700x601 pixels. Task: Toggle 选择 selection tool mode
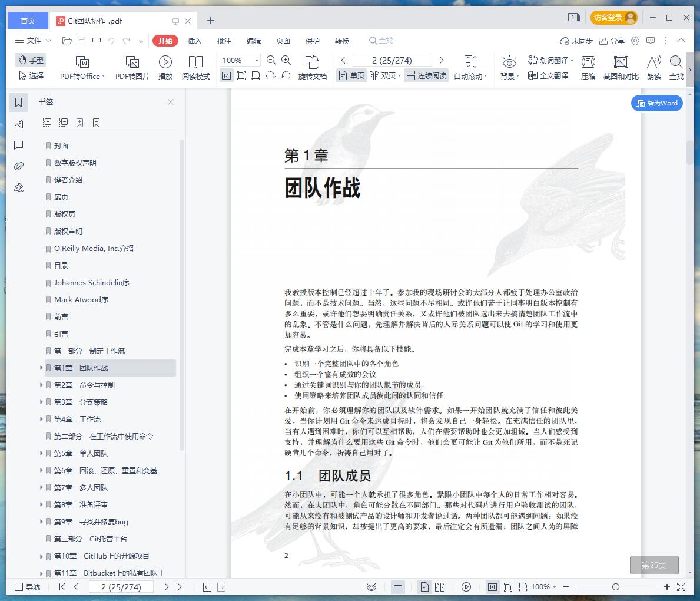click(31, 75)
